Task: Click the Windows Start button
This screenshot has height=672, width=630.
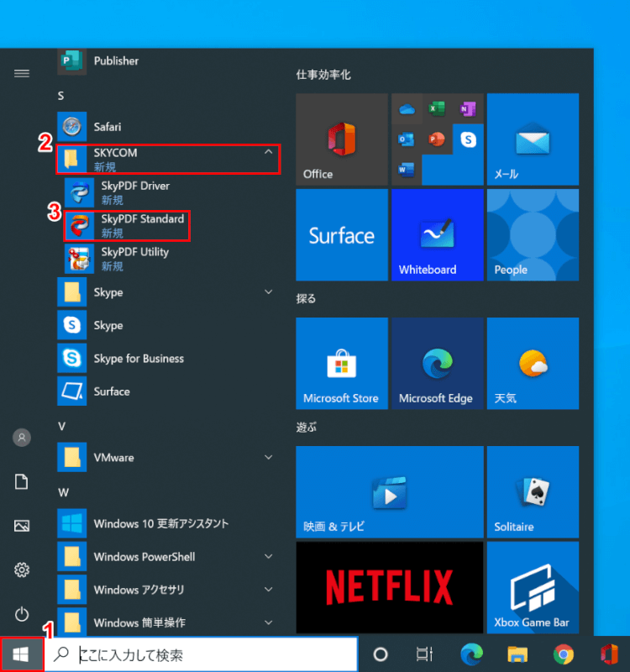Action: point(22,654)
